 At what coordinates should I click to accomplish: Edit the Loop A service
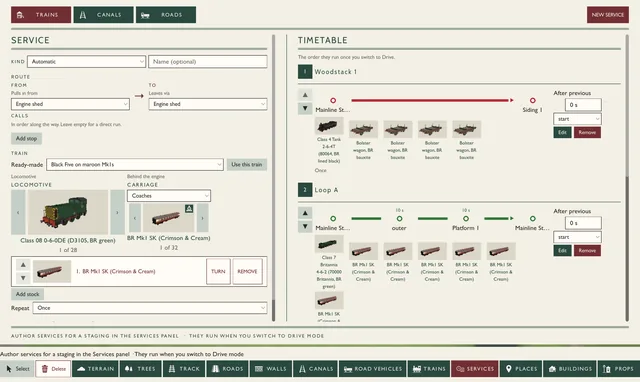click(x=562, y=251)
